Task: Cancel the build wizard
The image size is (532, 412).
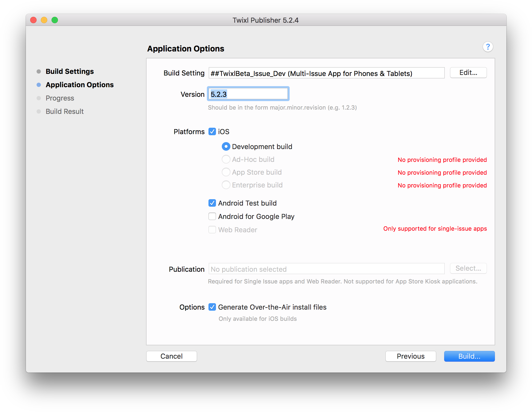Action: 171,356
